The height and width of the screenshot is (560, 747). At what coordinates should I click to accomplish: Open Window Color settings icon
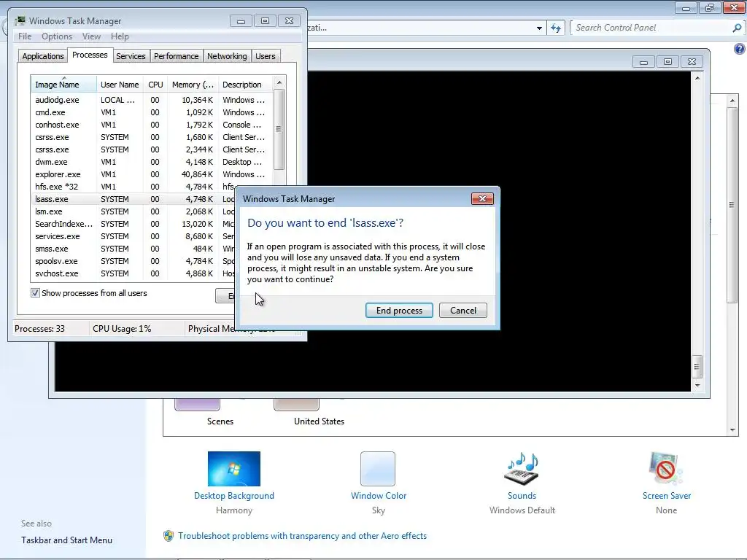378,469
